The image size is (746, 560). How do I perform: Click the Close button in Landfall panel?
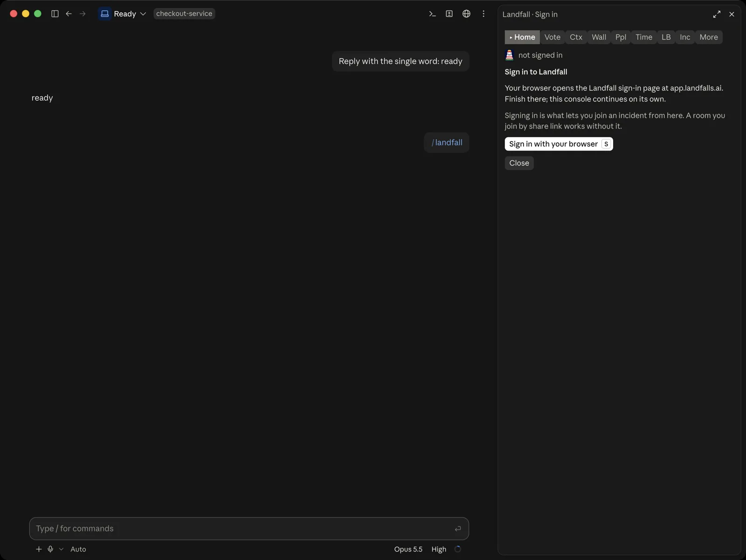coord(519,163)
